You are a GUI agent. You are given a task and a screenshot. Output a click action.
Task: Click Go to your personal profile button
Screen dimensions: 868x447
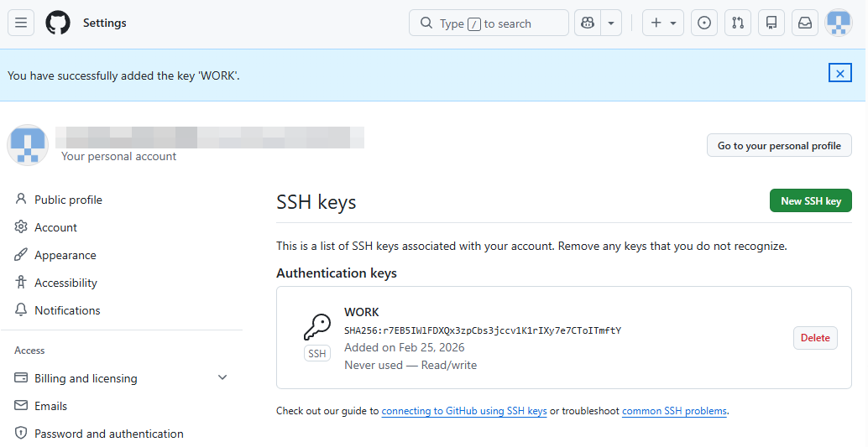(x=778, y=145)
